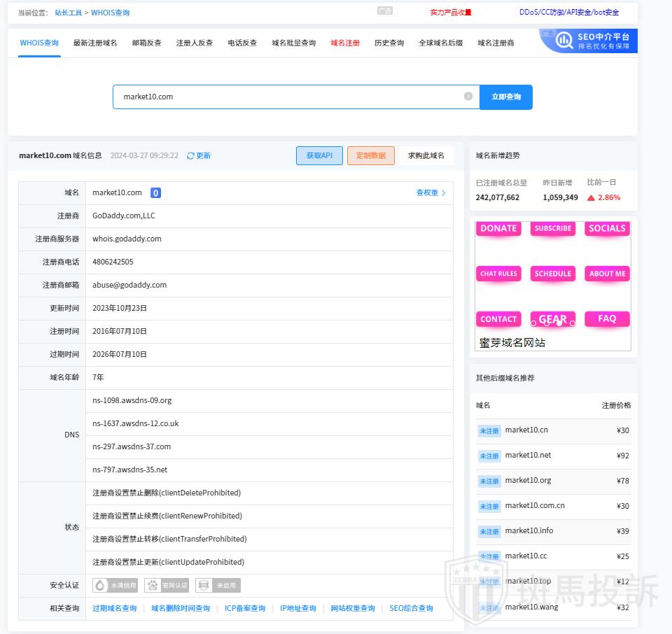Select the 历史查询 tab
672x634 pixels.
(x=389, y=43)
